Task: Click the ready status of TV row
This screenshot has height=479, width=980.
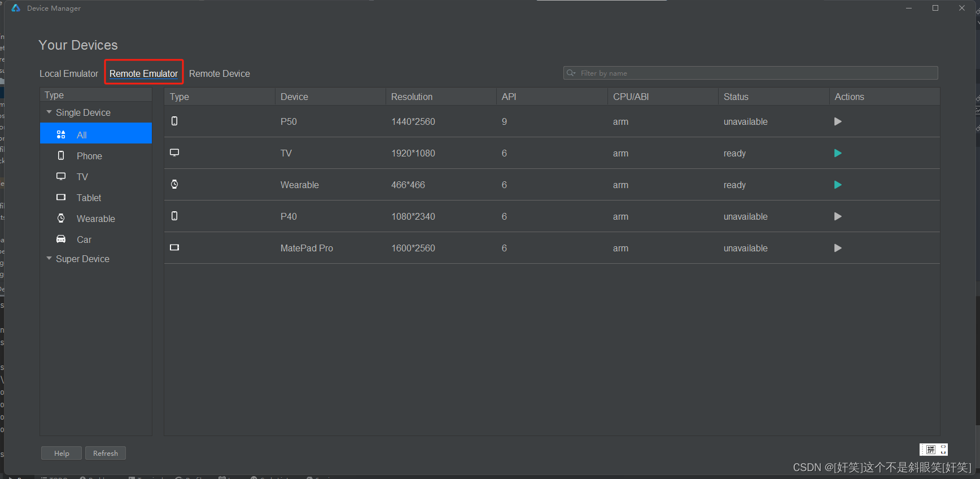Action: pos(734,153)
